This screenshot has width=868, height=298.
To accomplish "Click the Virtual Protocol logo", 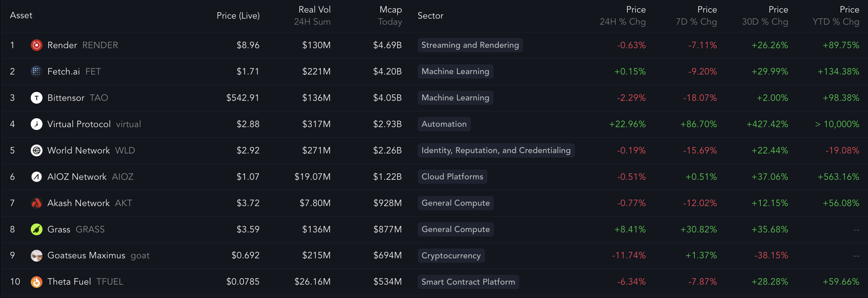I will pos(36,124).
